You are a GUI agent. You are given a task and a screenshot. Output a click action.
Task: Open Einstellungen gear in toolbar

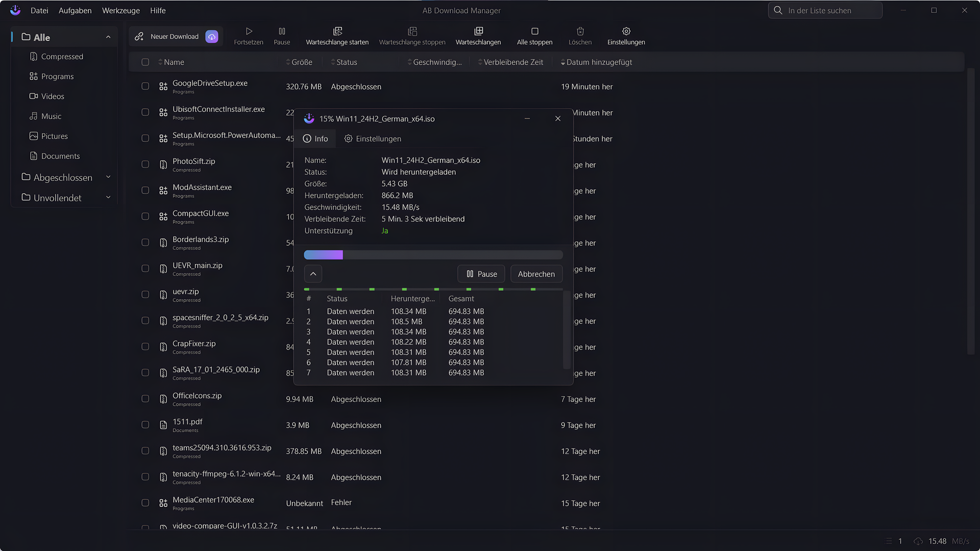[x=626, y=31]
